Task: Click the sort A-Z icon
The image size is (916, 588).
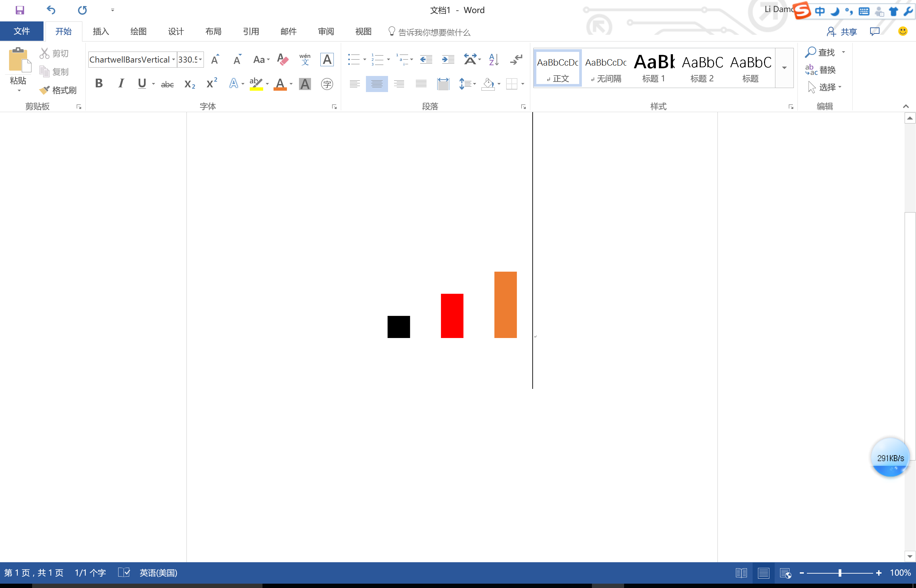Action: pyautogui.click(x=493, y=60)
